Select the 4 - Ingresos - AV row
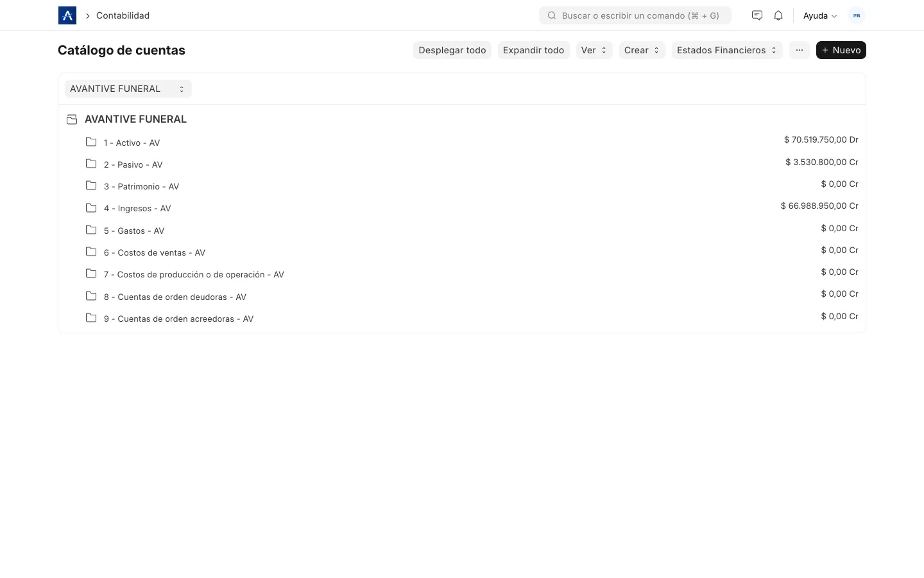This screenshot has height=578, width=924. pyautogui.click(x=137, y=208)
